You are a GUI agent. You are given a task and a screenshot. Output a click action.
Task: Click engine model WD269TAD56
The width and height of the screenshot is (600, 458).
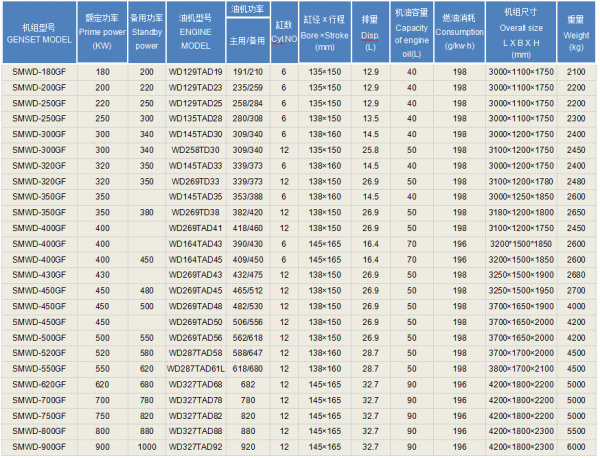(196, 338)
